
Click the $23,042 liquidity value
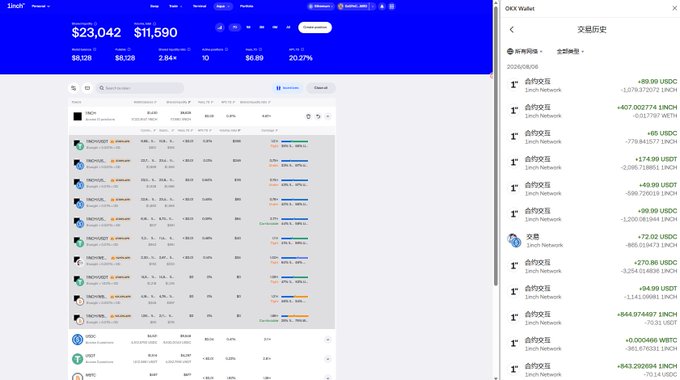pos(96,33)
